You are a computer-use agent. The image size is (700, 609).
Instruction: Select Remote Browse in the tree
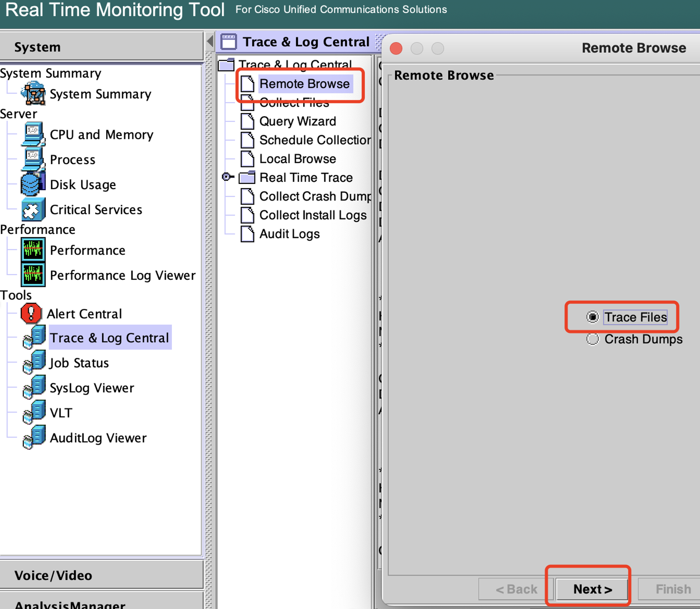click(305, 84)
